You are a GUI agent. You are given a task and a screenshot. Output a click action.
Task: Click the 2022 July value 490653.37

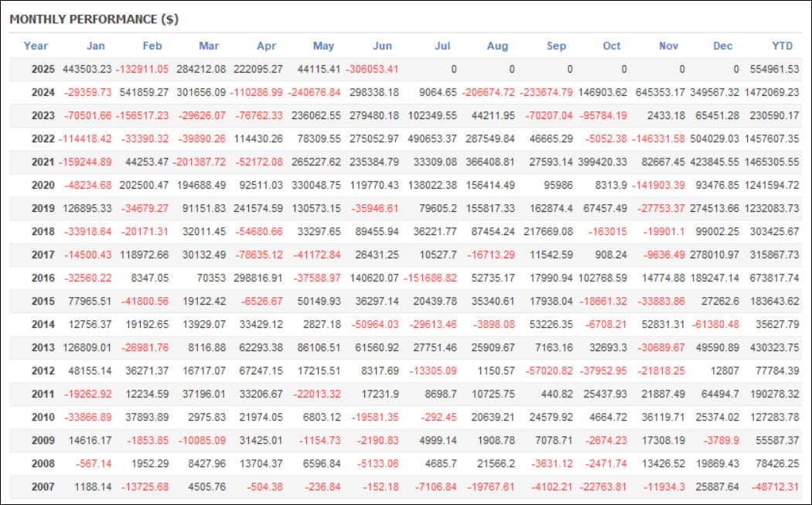pyautogui.click(x=432, y=138)
